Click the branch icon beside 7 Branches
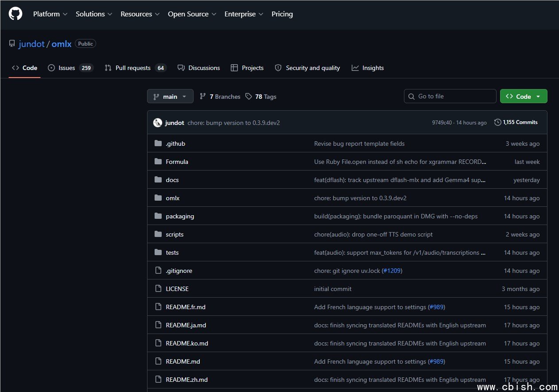The height and width of the screenshot is (392, 559). click(203, 97)
